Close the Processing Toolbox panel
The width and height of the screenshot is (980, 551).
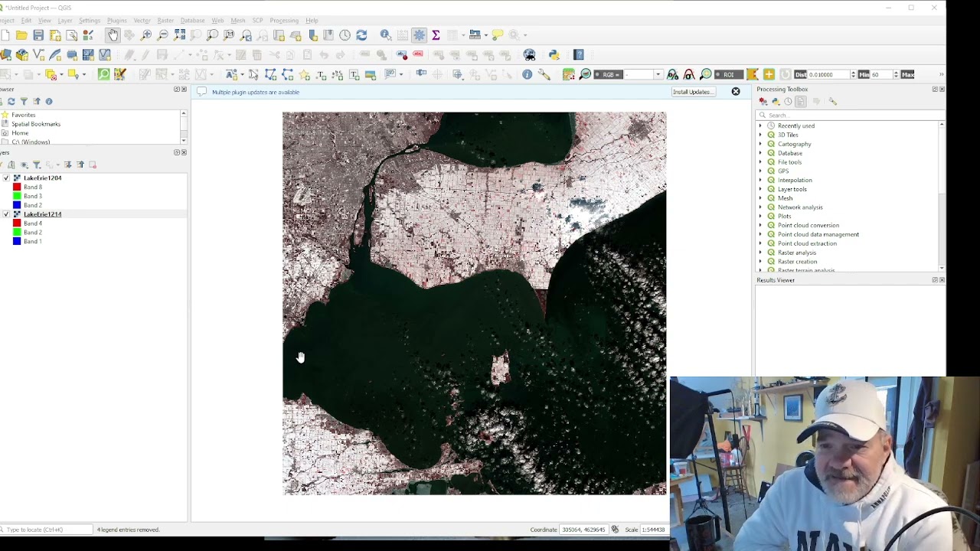[x=942, y=90]
